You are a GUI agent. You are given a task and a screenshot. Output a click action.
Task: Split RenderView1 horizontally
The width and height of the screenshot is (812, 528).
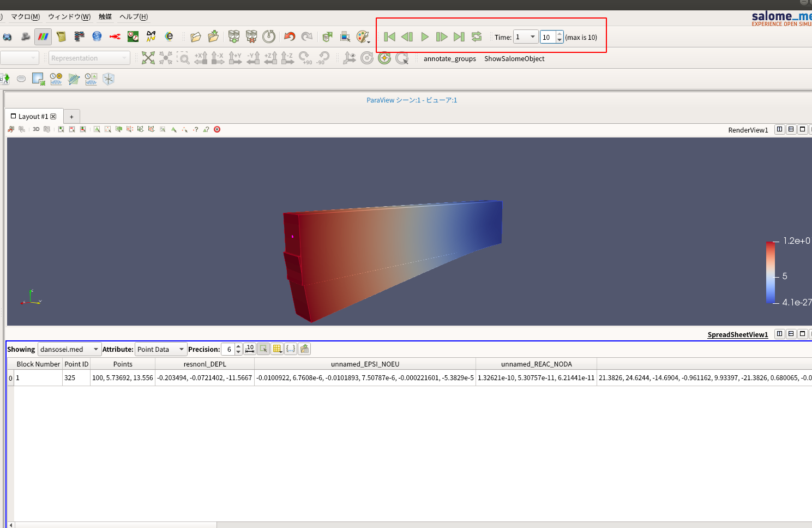pos(780,129)
